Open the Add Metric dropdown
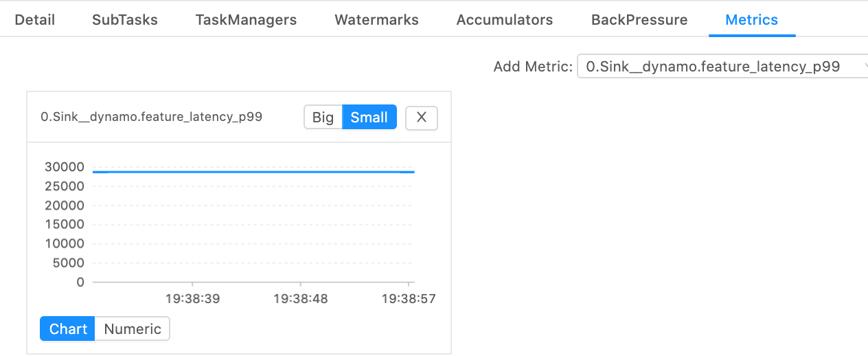Screen dimensions: 868x356 click(x=714, y=67)
